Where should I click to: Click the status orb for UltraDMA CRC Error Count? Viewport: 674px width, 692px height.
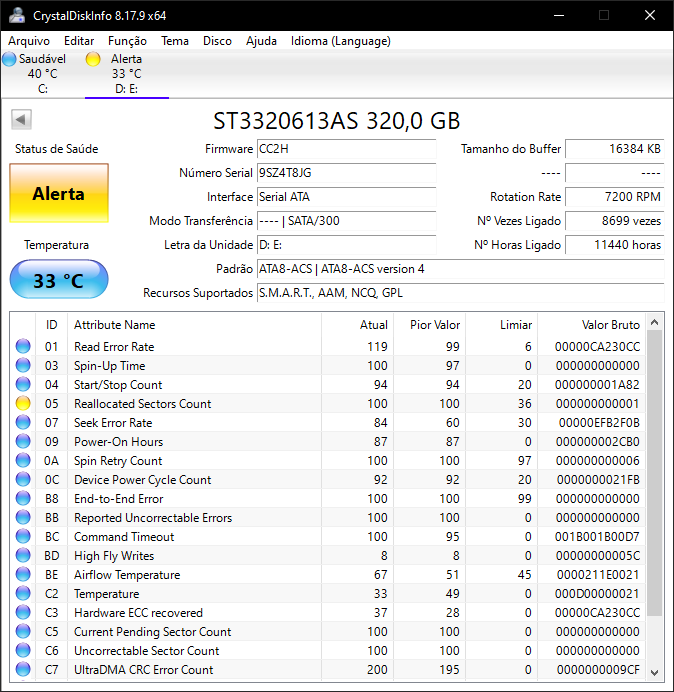[x=23, y=669]
